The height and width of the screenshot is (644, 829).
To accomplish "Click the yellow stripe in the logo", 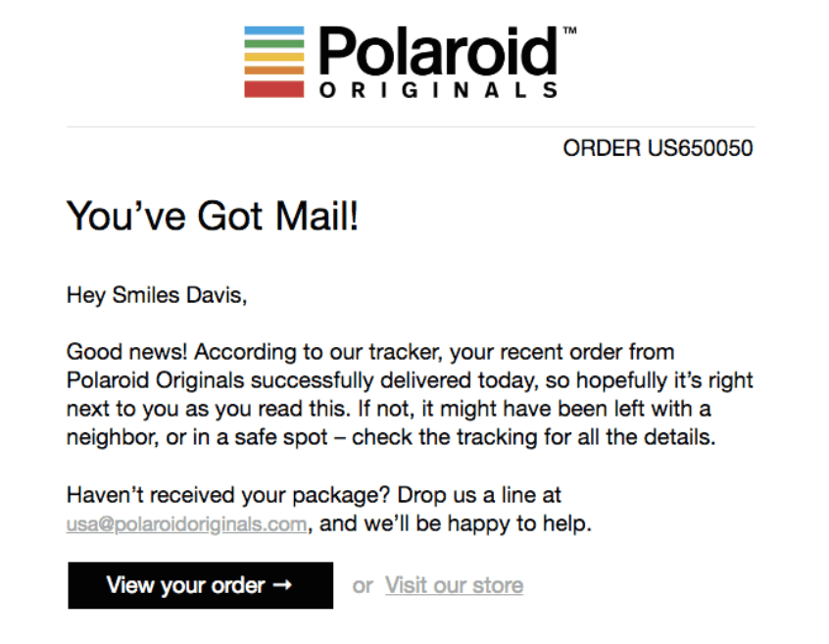I will [x=273, y=57].
